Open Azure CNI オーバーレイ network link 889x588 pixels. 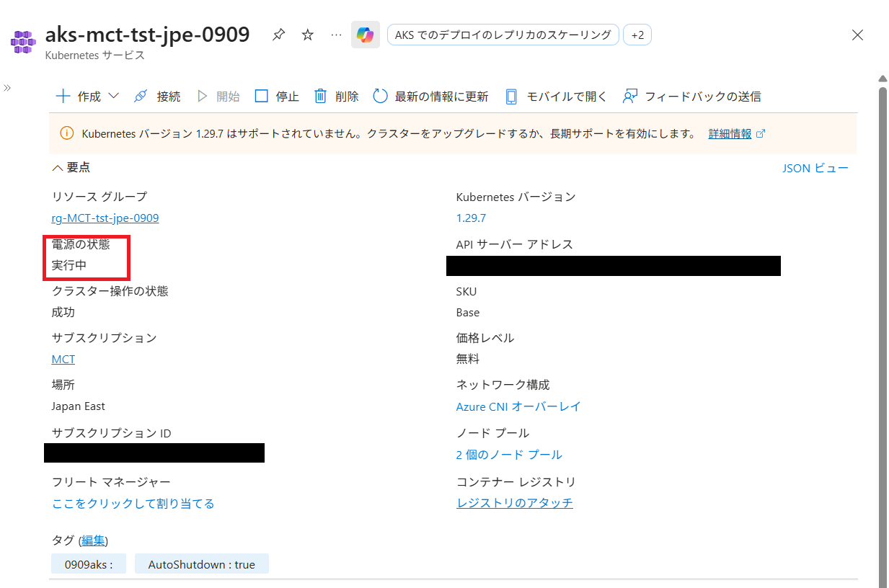(518, 406)
